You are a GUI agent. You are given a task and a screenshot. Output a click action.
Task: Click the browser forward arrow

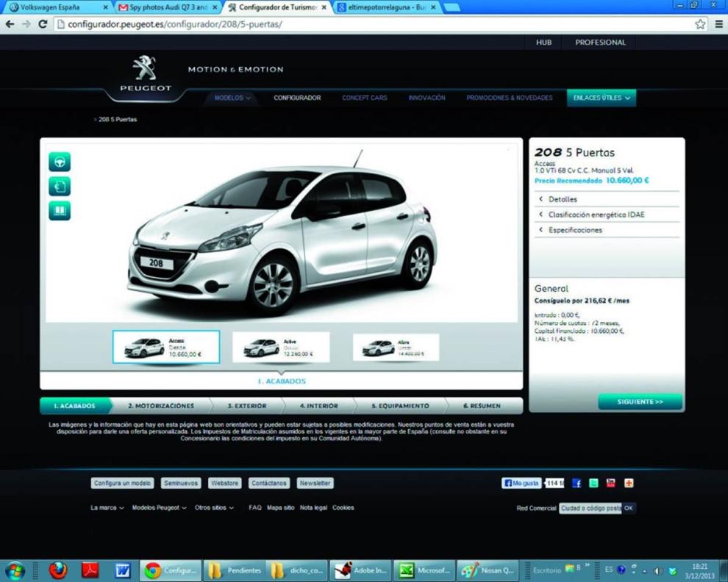coord(26,24)
